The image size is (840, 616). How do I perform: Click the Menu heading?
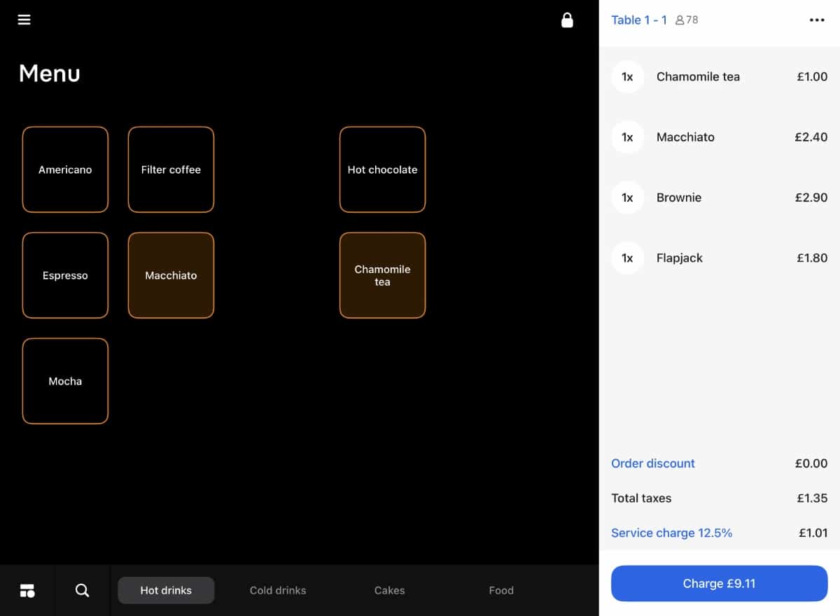[50, 73]
